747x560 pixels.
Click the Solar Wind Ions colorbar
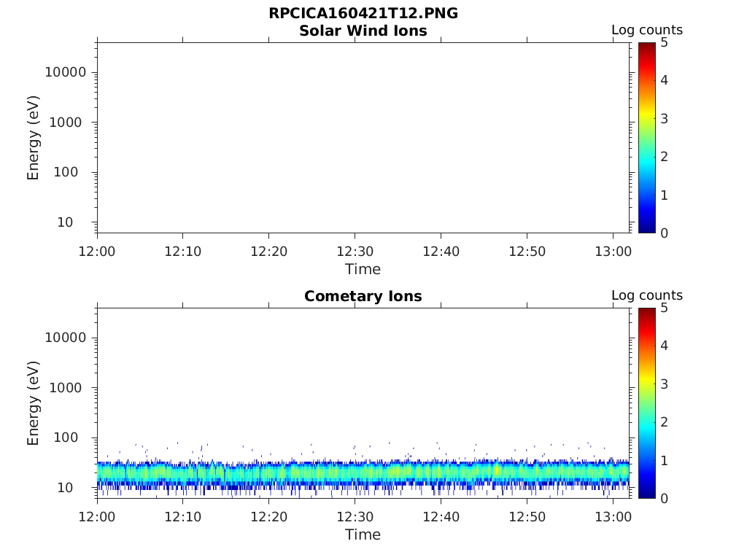[x=646, y=137]
